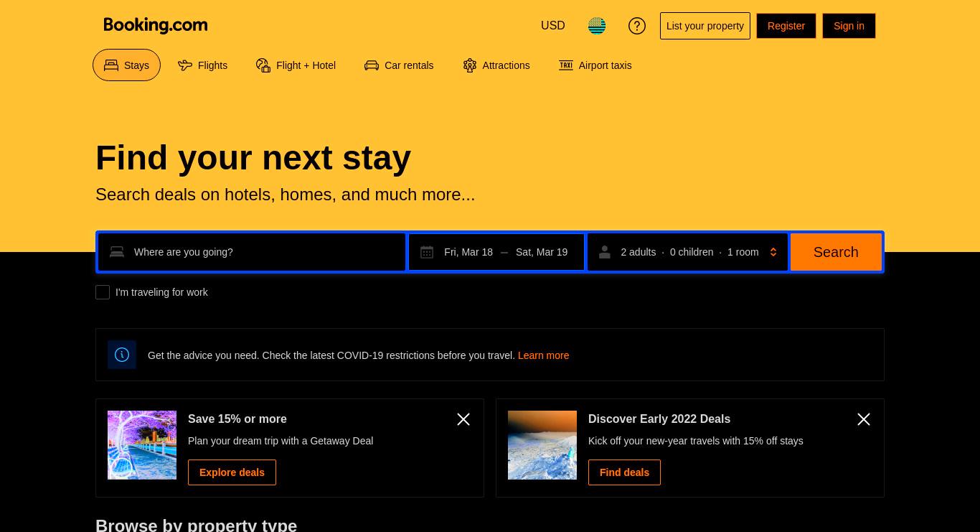980x532 pixels.
Task: Open the Car rentals tab
Action: (x=399, y=65)
